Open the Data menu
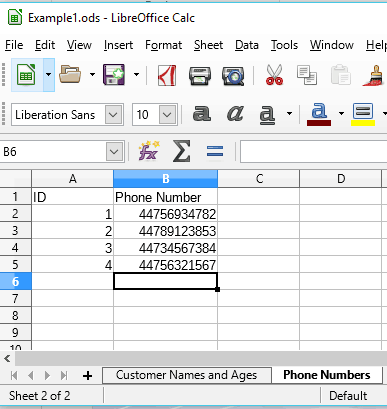The image size is (387, 409). [x=247, y=45]
